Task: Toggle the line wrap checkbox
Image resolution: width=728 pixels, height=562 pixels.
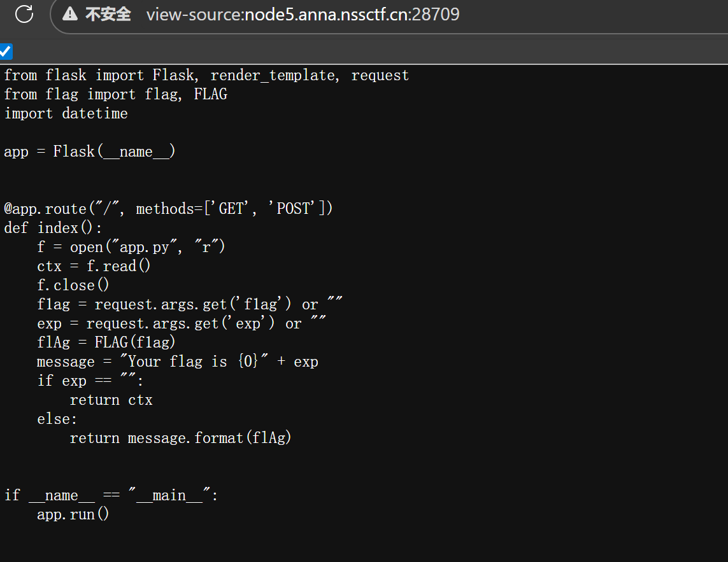Action: pos(6,51)
